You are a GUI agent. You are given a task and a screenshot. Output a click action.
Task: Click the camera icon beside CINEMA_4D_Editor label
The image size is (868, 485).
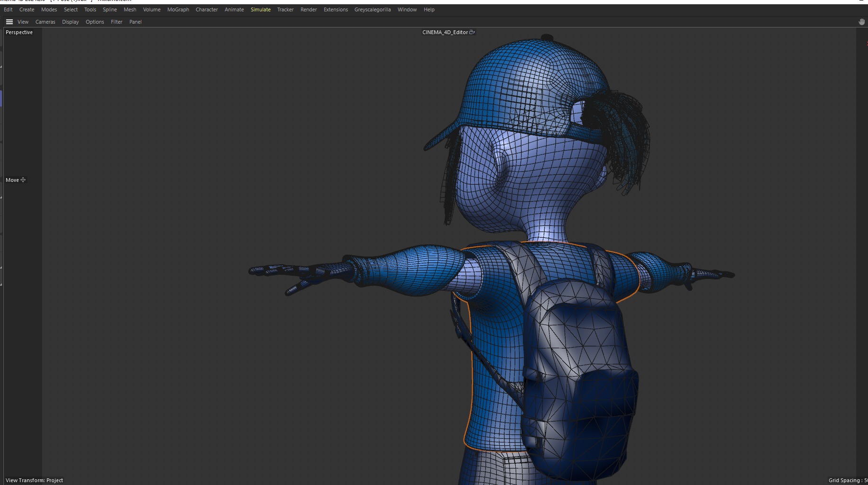click(x=472, y=32)
